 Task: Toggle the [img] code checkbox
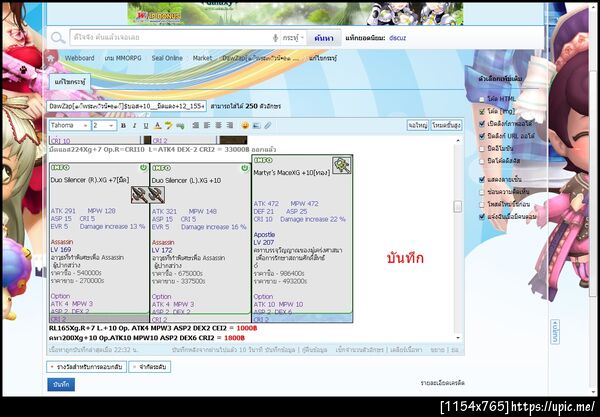(482, 111)
